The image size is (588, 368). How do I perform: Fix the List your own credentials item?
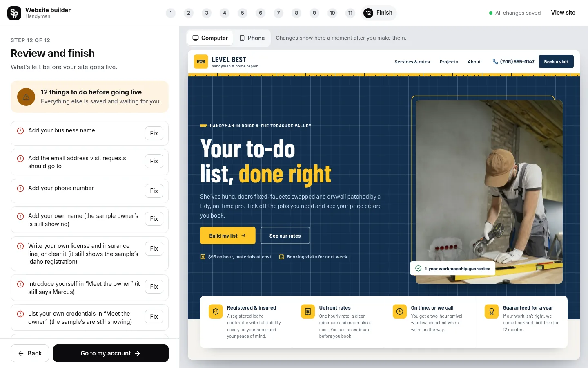pyautogui.click(x=154, y=316)
